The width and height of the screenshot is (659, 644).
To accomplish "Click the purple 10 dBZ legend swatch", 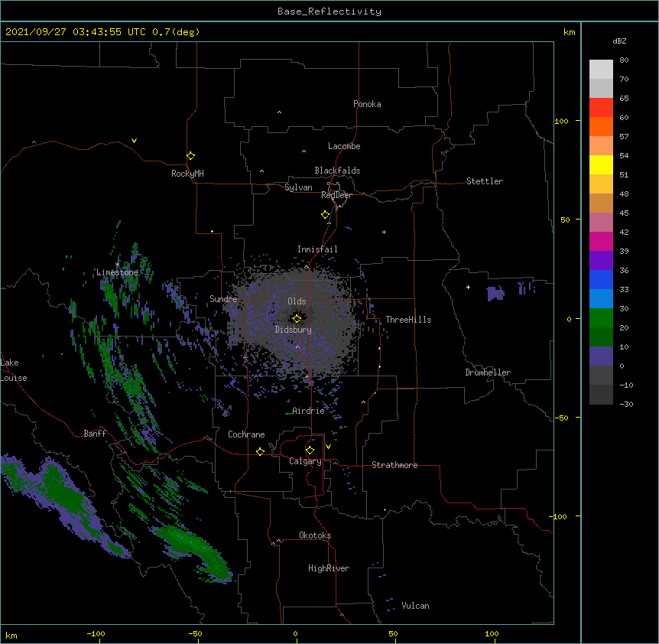I will click(x=601, y=356).
